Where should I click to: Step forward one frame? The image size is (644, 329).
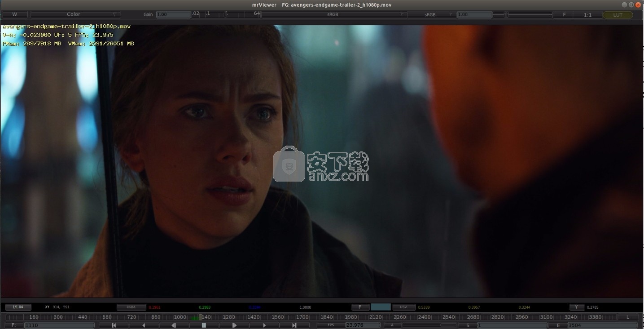pyautogui.click(x=234, y=325)
